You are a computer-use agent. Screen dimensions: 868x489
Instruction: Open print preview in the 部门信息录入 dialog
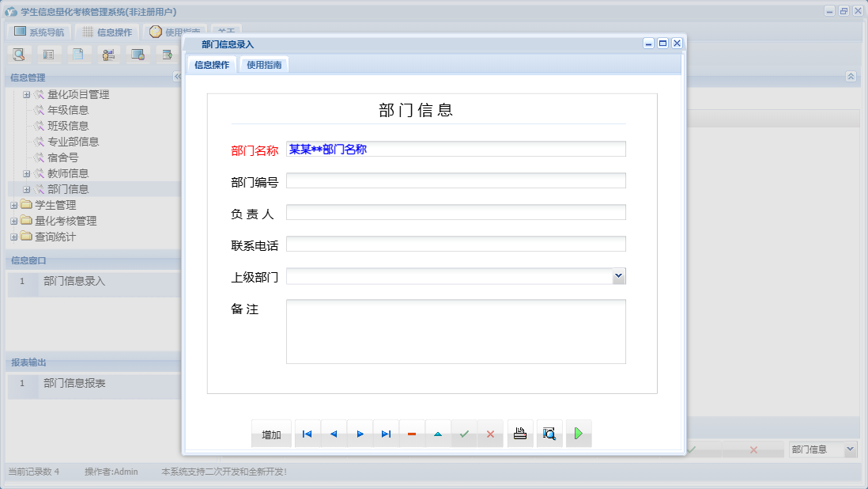(549, 433)
